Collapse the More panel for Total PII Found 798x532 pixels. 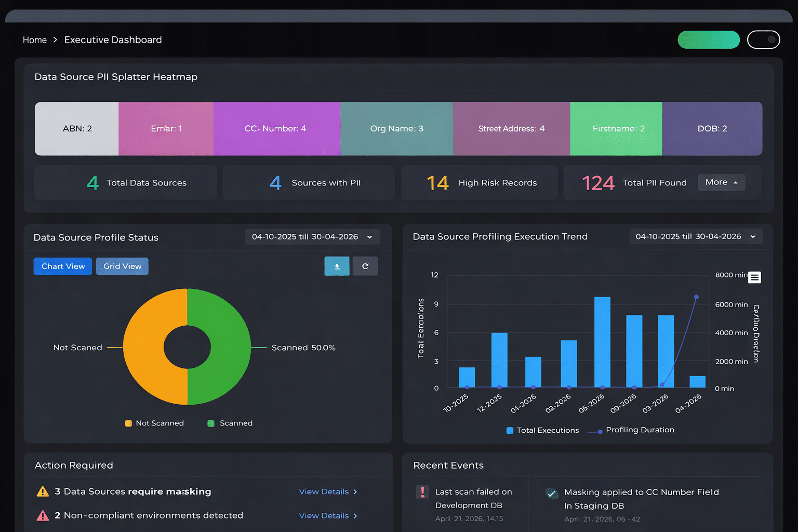tap(722, 182)
